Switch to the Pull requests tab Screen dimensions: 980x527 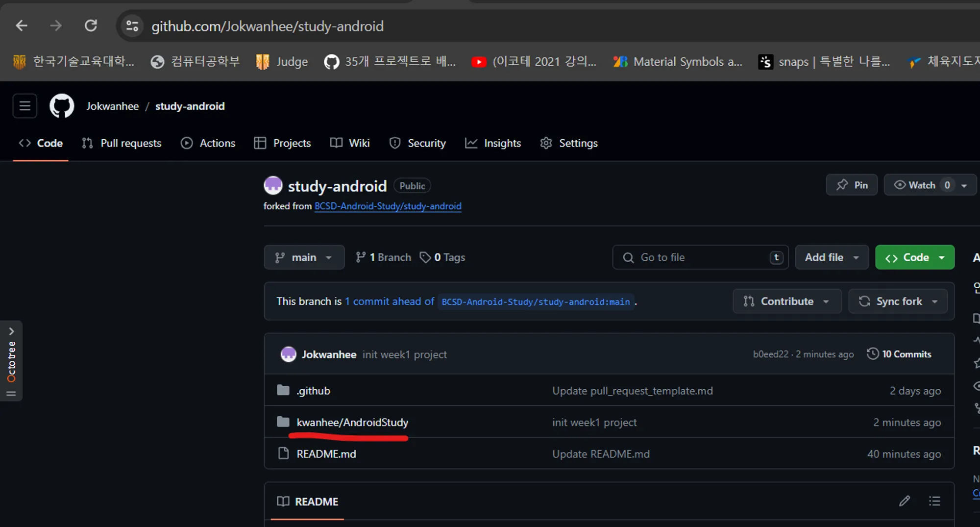(x=122, y=143)
